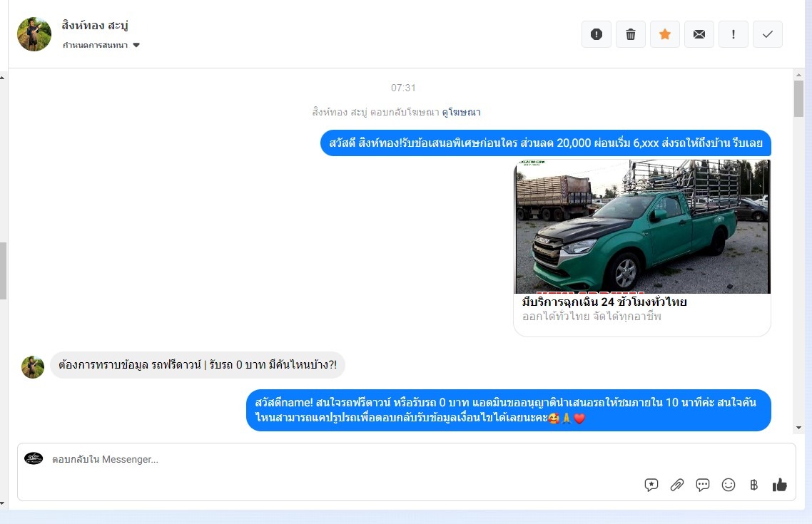Image resolution: width=812 pixels, height=524 pixels.
Task: Click the chat scrollbar down arrow
Action: point(798,428)
